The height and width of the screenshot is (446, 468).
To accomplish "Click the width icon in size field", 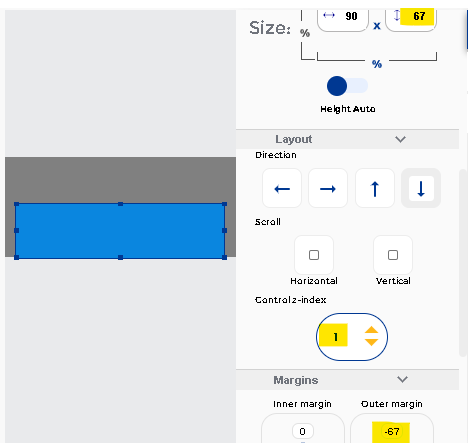I will [x=329, y=15].
